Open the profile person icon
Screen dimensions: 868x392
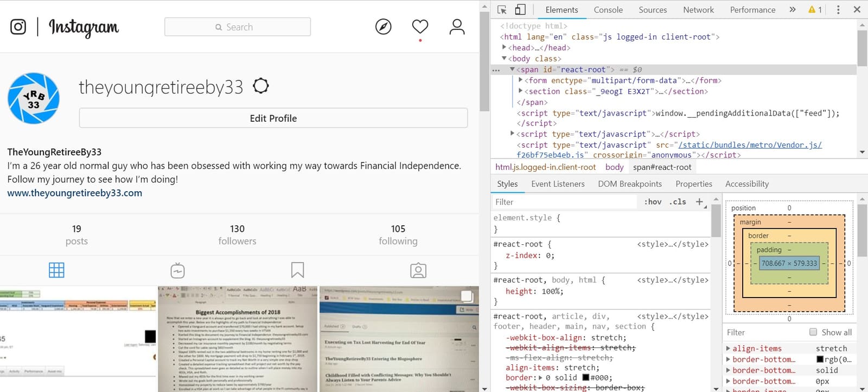(457, 27)
